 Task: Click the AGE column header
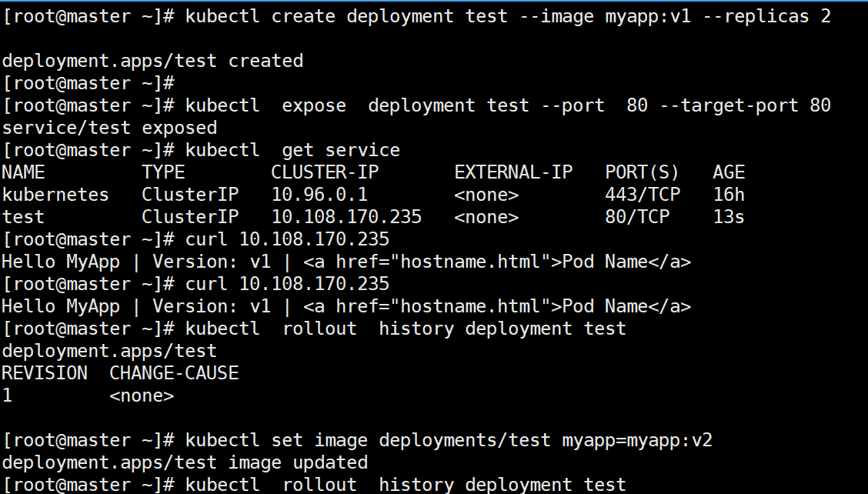[x=729, y=172]
